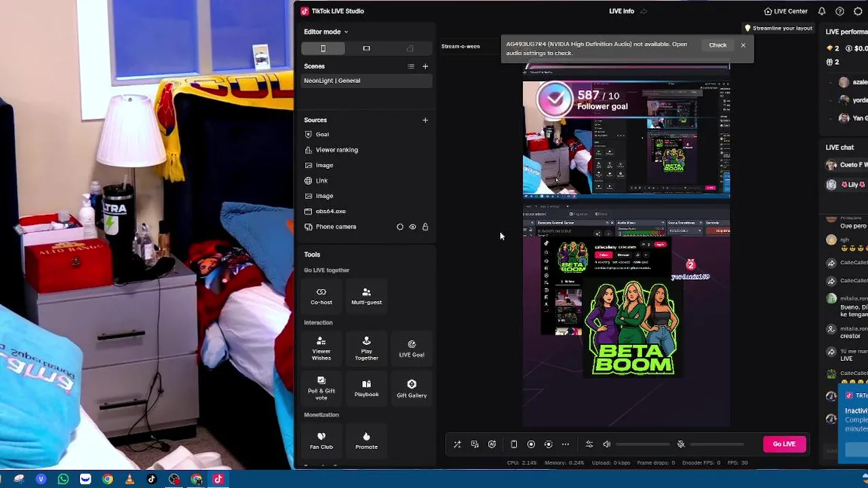The width and height of the screenshot is (868, 488).
Task: Toggle phone orientation icon in bottom toolbar
Action: pyautogui.click(x=514, y=445)
